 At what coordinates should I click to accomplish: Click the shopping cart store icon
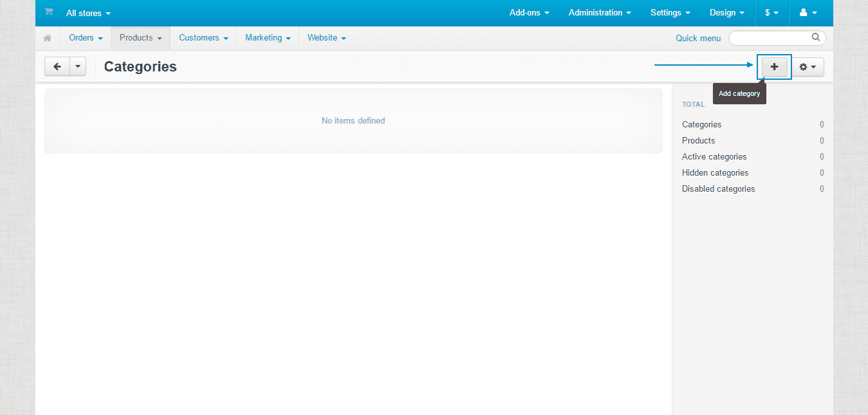[x=48, y=12]
